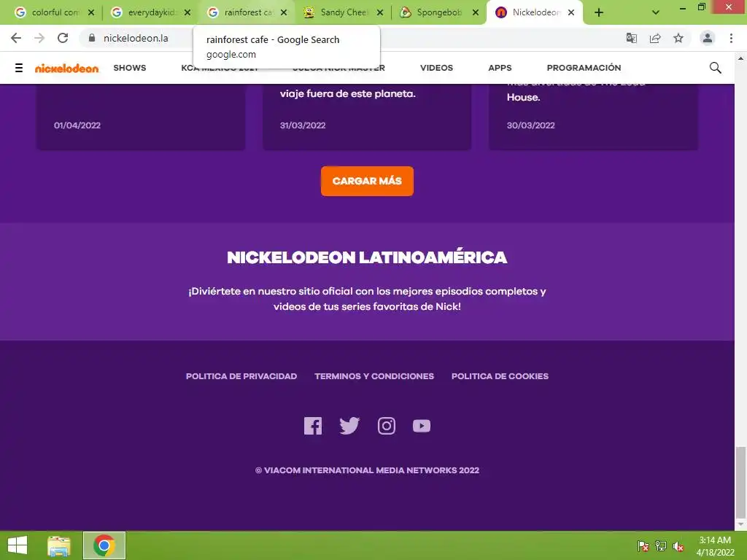Reload the current page
Screen dimensions: 747x560
tap(63, 38)
